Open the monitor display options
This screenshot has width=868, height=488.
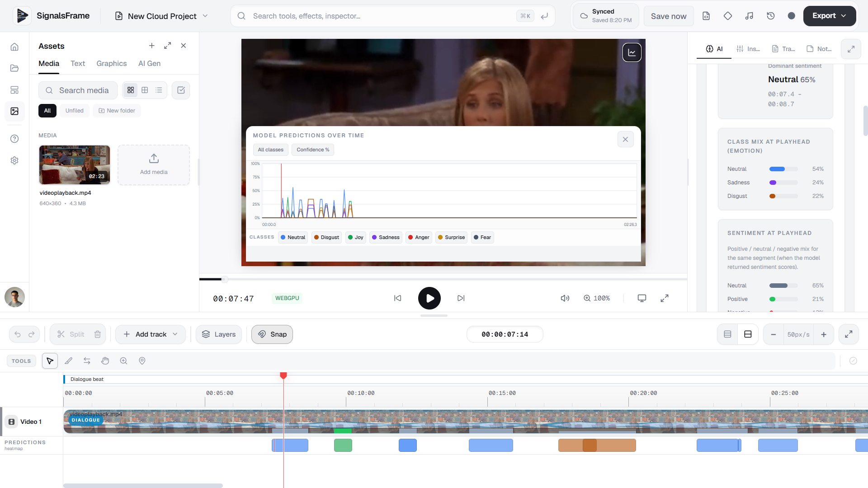(x=642, y=298)
